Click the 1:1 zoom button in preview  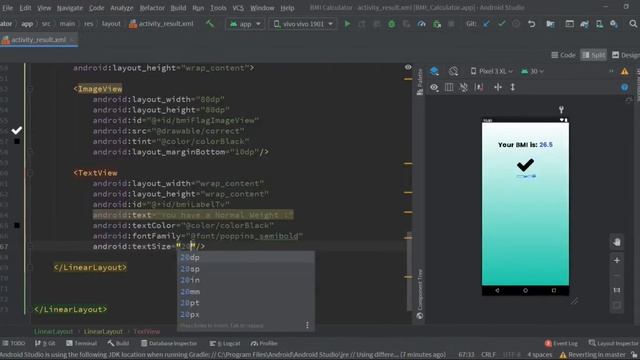[617, 290]
